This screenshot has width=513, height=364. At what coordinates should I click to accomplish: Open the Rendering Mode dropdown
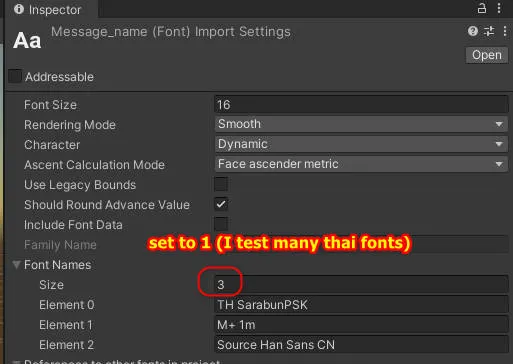pyautogui.click(x=361, y=124)
